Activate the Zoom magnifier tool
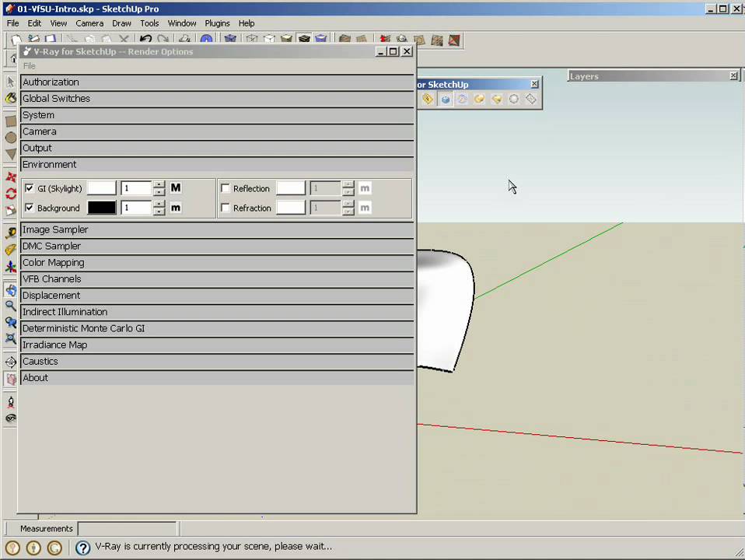 (10, 306)
